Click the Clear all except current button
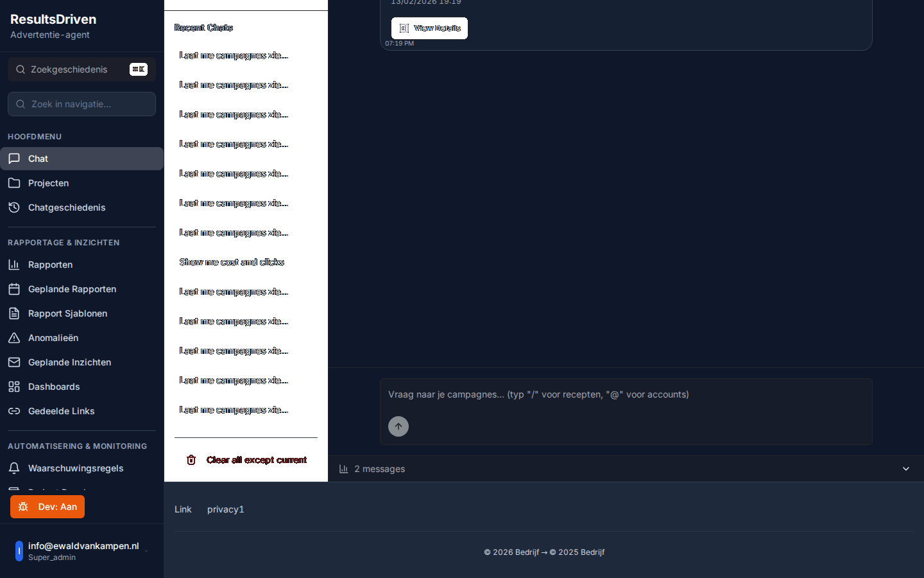 point(256,460)
